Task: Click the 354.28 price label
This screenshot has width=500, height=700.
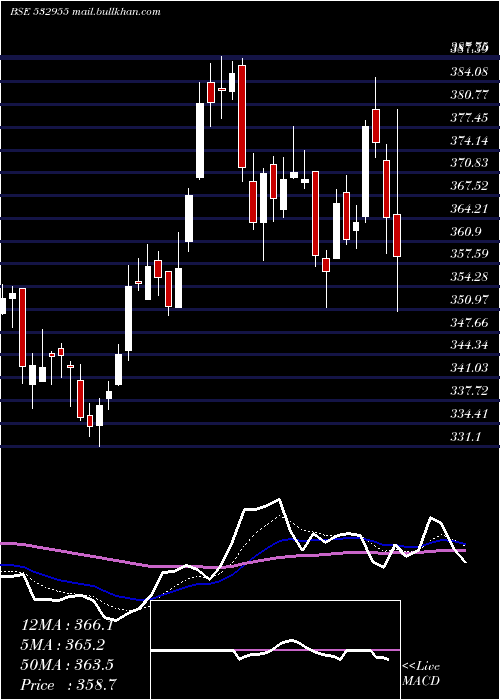Action: pyautogui.click(x=469, y=277)
